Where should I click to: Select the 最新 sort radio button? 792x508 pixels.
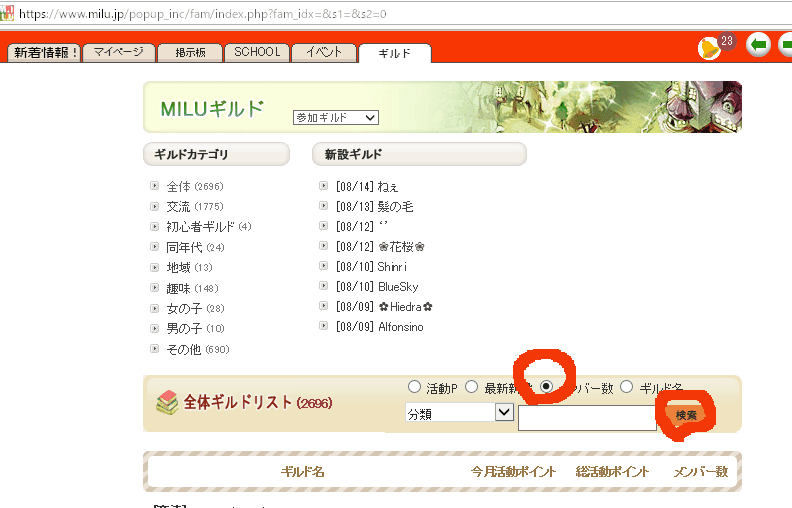(471, 387)
